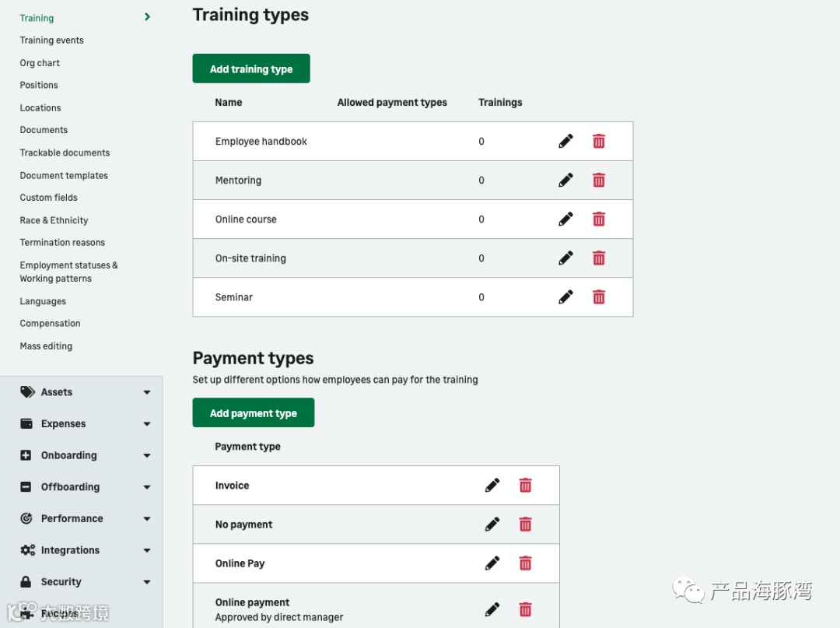Click Add training type button
The width and height of the screenshot is (840, 628).
251,68
